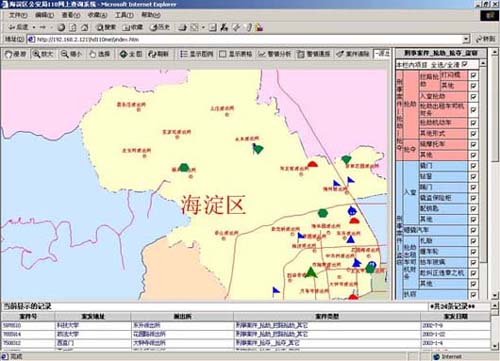This screenshot has height=361, width=500.
Task: Click the 转到 Go button
Action: point(485,39)
